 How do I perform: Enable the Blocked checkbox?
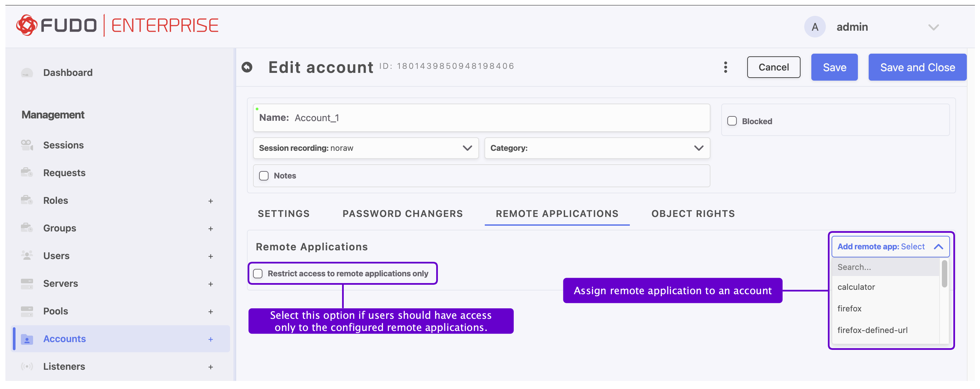pos(732,121)
